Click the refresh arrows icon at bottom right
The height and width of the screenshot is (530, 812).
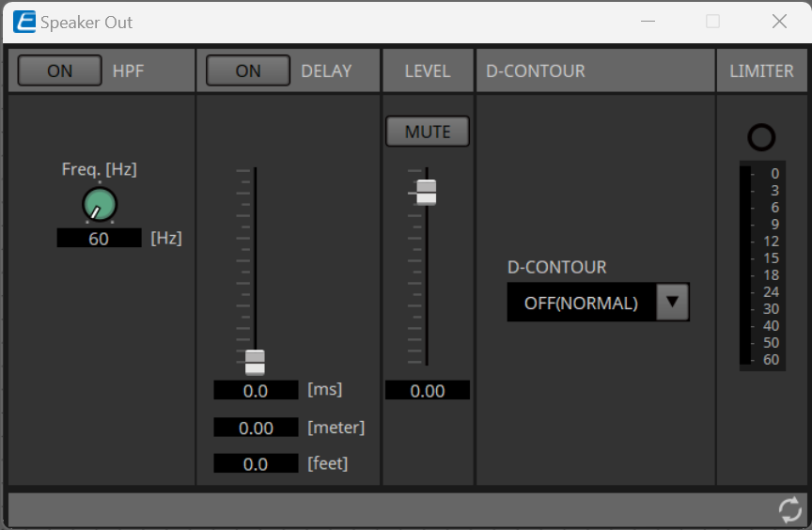[x=790, y=510]
